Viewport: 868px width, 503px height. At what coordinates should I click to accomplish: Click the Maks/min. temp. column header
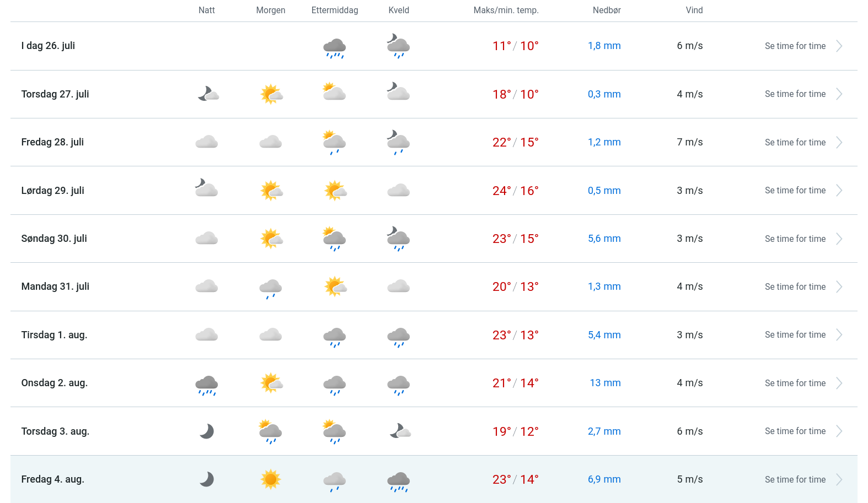tap(506, 10)
